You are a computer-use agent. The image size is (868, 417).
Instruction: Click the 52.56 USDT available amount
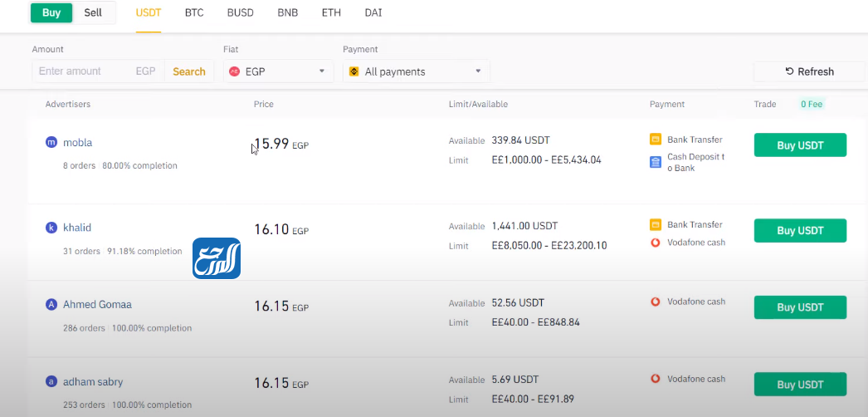click(x=518, y=303)
